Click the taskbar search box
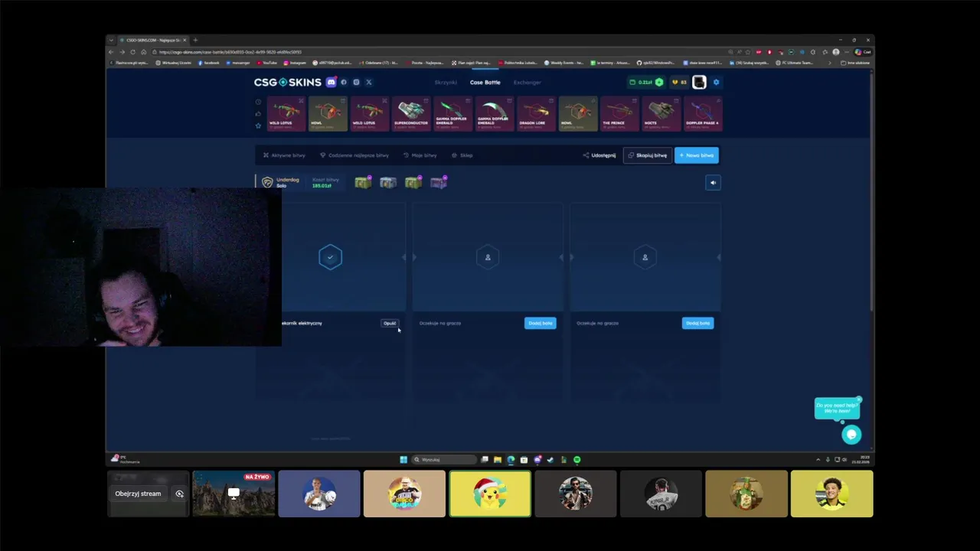The image size is (980, 551). [x=445, y=460]
